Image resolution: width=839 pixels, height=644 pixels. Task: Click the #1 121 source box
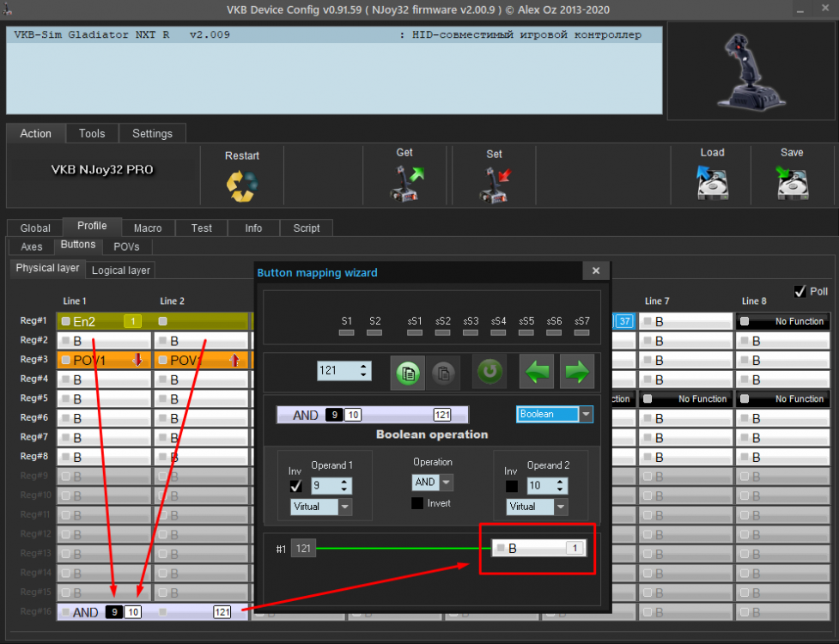303,548
